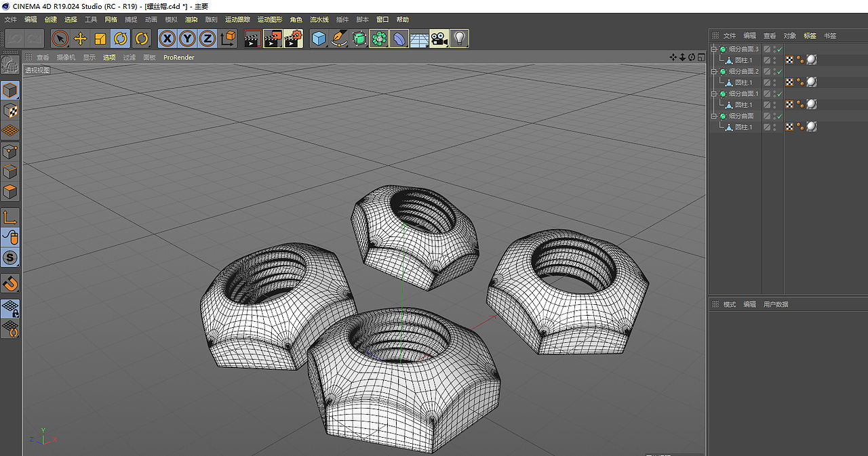Disable the green checkmark on 细分曲面.2
The height and width of the screenshot is (456, 868).
(x=779, y=72)
